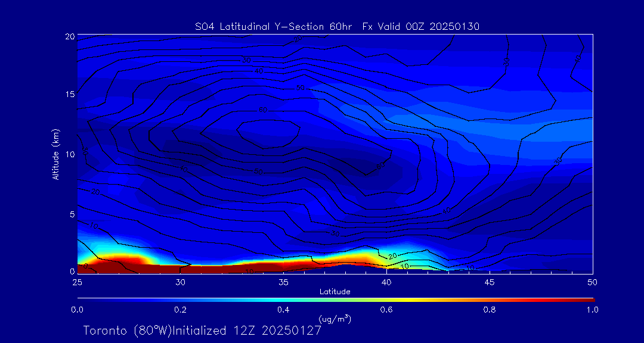Click the 70 contour label in the plot
The image size is (644, 343).
[x=262, y=110]
